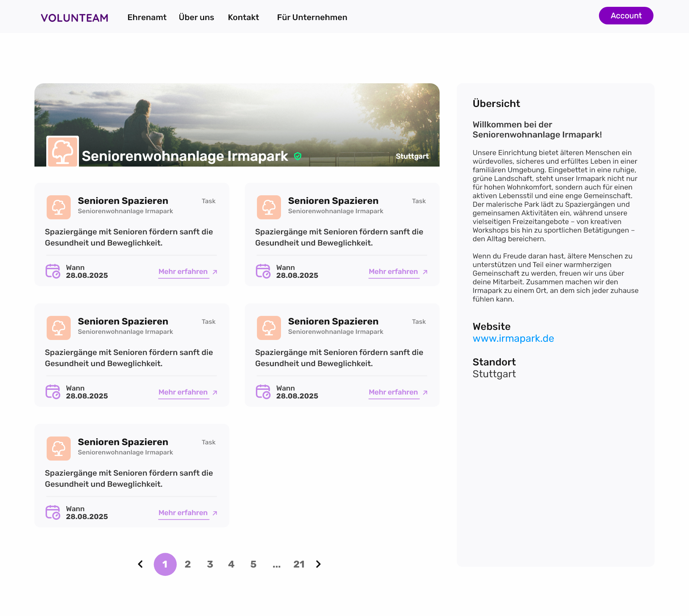The width and height of the screenshot is (689, 616).
Task: Open the Account button
Action: pyautogui.click(x=626, y=15)
